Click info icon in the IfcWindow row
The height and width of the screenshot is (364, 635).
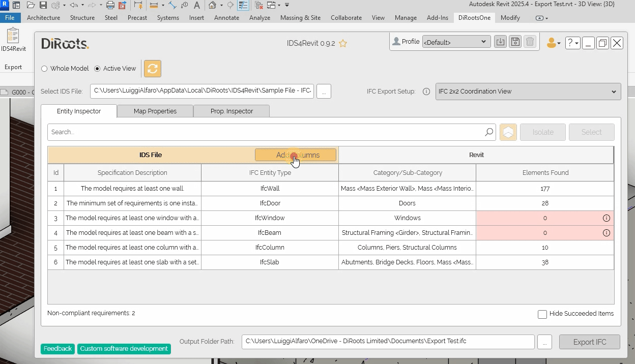coord(607,218)
